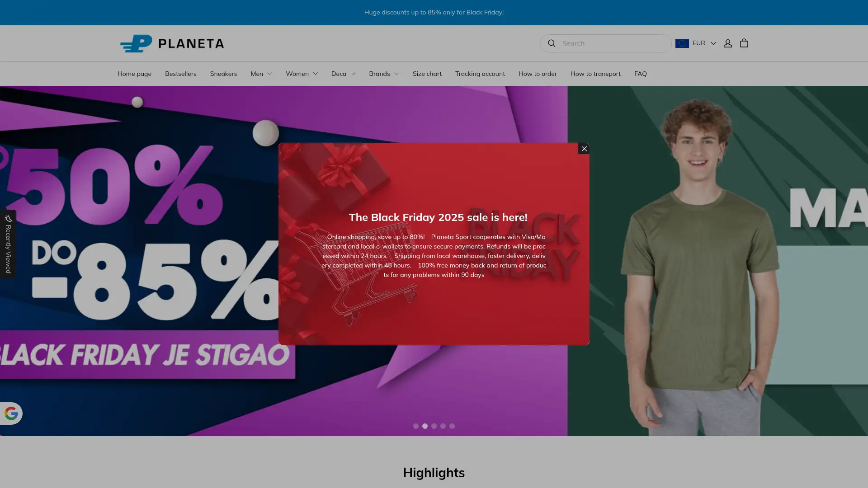This screenshot has width=868, height=488.
Task: Click the EU flag currency icon
Action: 682,43
